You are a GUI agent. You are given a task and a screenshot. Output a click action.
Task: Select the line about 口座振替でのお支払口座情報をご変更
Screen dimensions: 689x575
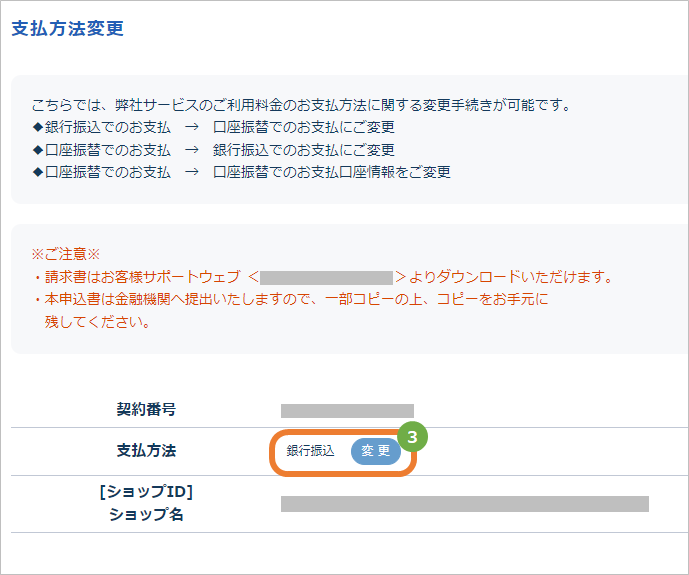click(x=242, y=172)
